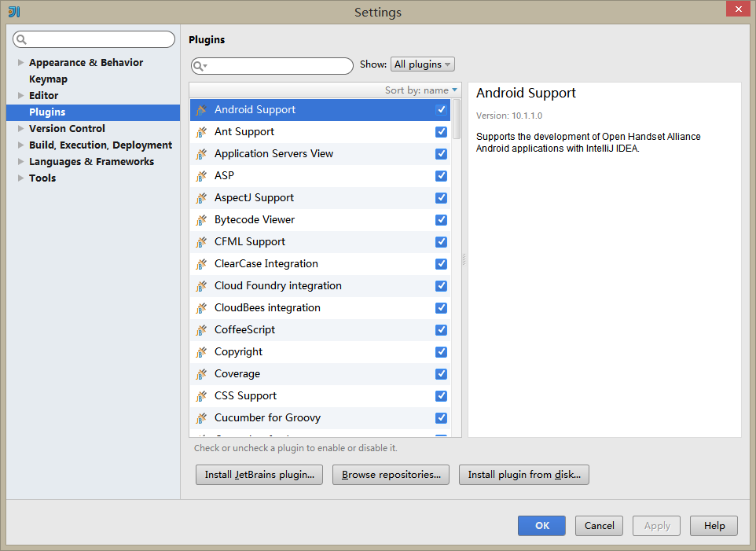Open the Editor category label
Viewport: 756px width, 551px height.
[43, 95]
